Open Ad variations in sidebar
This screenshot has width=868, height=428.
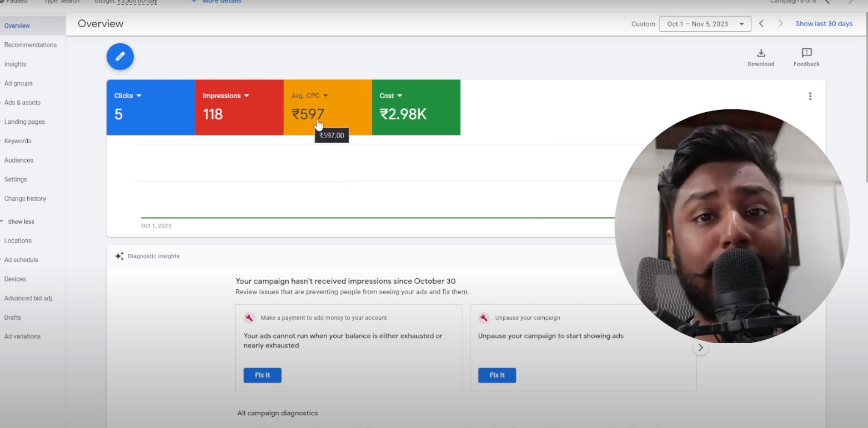(22, 336)
